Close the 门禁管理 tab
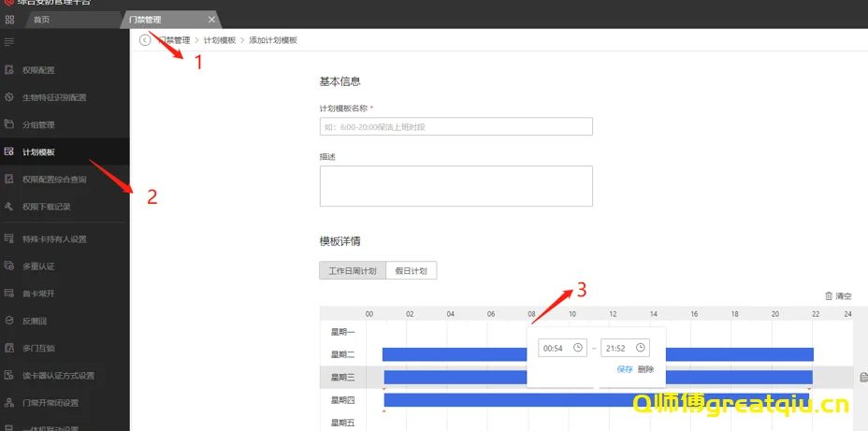The height and width of the screenshot is (431, 868). pyautogui.click(x=211, y=19)
